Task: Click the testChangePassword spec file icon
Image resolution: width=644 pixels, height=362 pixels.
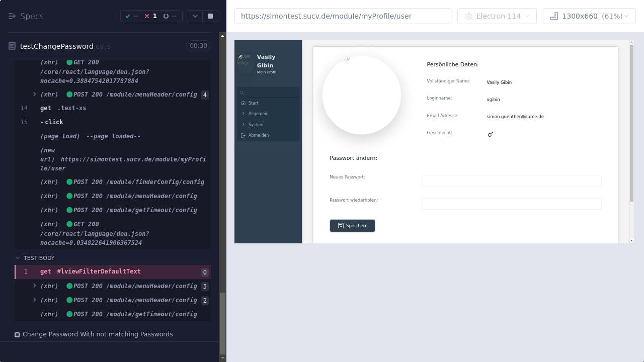Action: tap(12, 46)
